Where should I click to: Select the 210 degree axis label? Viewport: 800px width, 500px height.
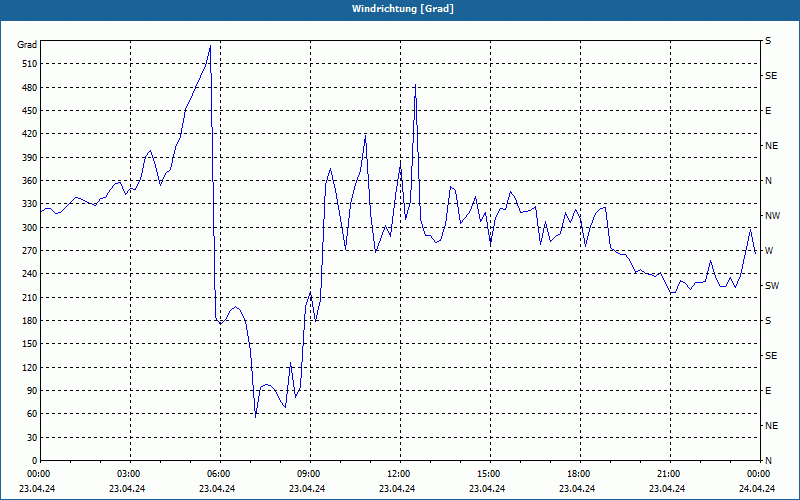[x=30, y=297]
